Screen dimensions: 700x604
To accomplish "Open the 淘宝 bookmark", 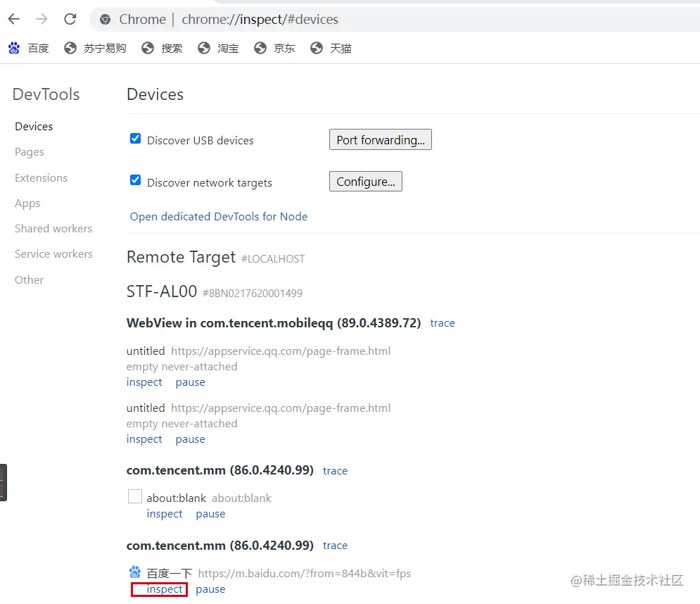I will [218, 48].
